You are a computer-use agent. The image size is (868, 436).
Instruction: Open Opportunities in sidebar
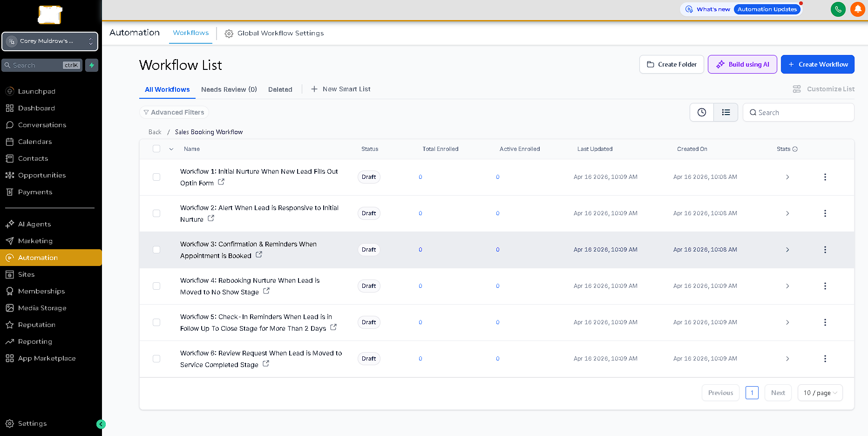pyautogui.click(x=51, y=175)
